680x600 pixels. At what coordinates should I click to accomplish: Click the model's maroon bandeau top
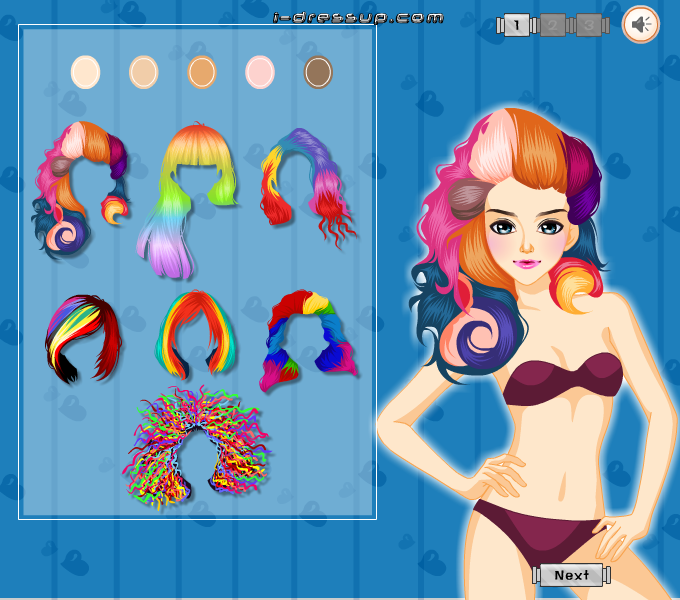(564, 380)
